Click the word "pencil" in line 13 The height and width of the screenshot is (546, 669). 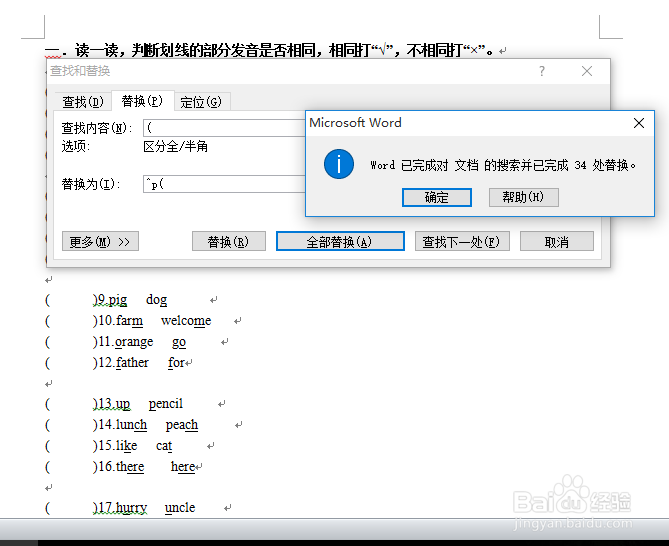(166, 404)
